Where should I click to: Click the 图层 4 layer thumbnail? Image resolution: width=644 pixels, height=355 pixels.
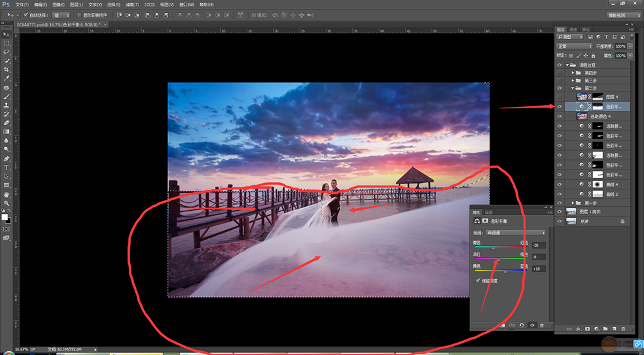click(x=582, y=97)
